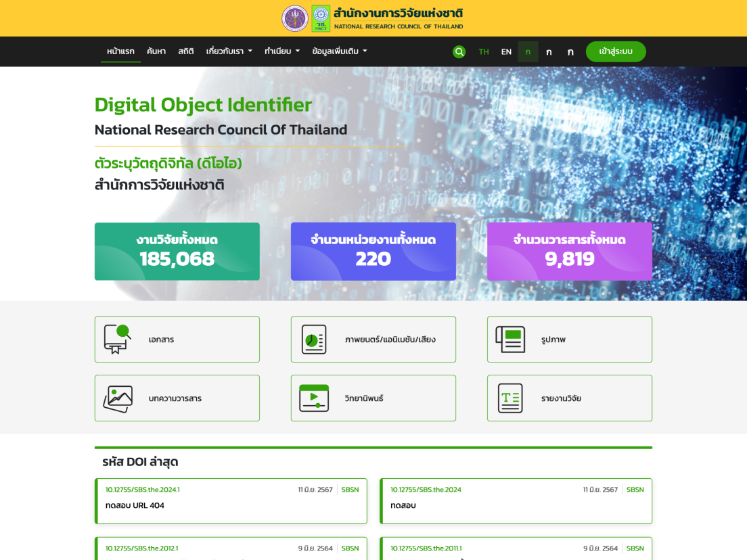Screen dimensions: 747x560
Task: Click the รหัส DOI ล่าสุด section heading
Action: click(140, 462)
